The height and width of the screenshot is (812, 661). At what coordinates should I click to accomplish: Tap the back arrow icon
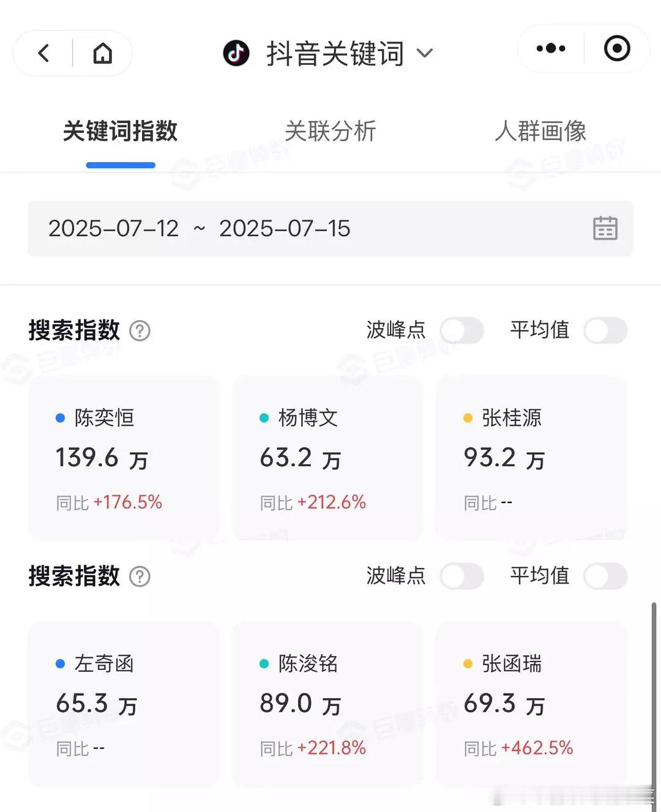pyautogui.click(x=43, y=53)
